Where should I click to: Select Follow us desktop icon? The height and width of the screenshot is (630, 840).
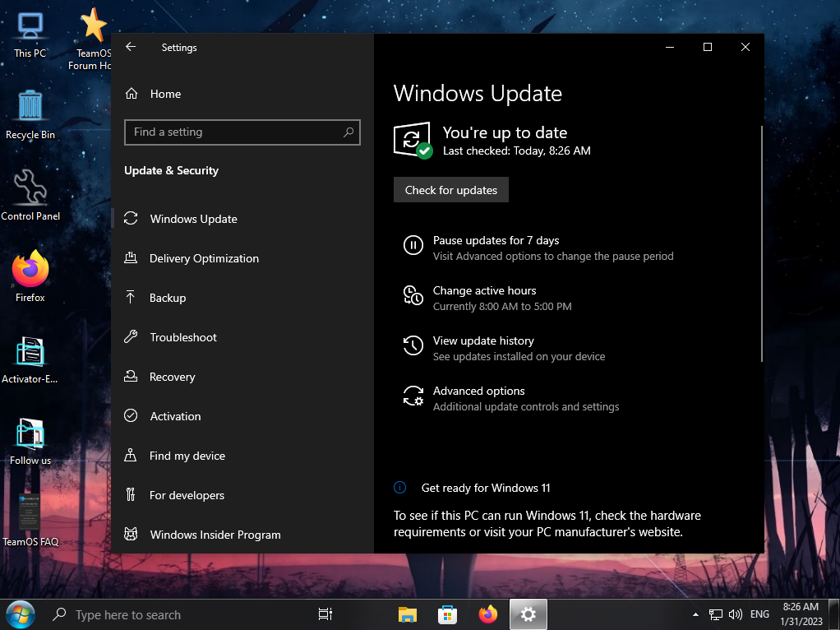pyautogui.click(x=30, y=442)
